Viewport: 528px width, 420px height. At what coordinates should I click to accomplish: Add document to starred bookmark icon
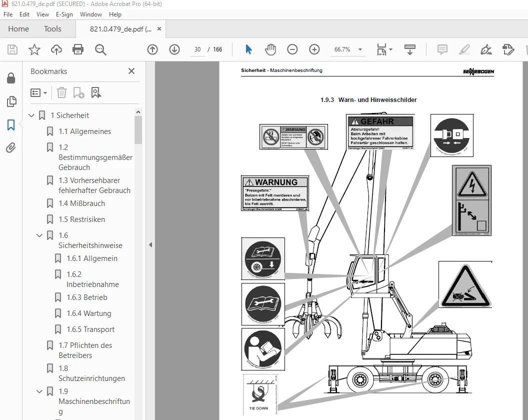(34, 49)
